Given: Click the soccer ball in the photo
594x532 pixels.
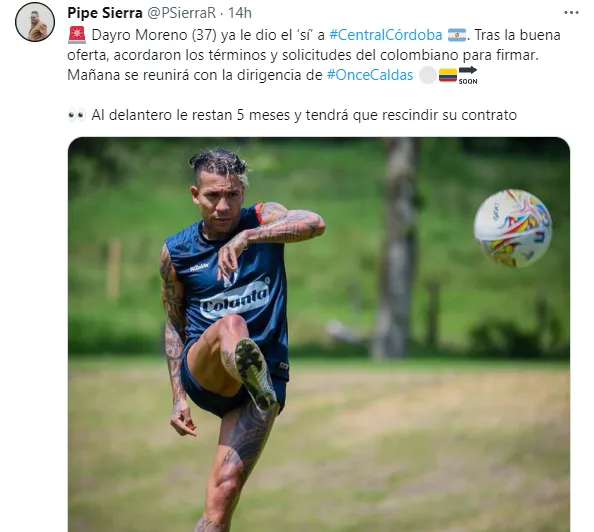Looking at the screenshot, I should [x=513, y=228].
